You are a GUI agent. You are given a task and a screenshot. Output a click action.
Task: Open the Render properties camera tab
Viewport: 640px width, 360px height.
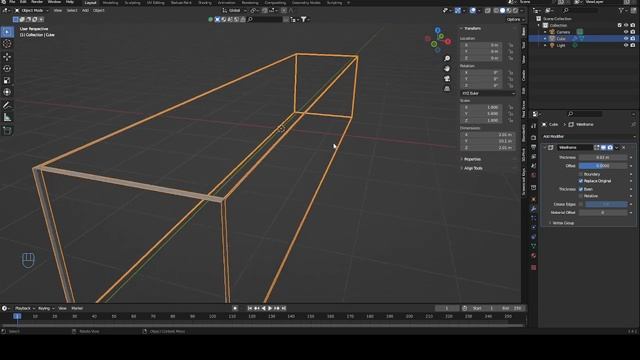[x=533, y=138]
